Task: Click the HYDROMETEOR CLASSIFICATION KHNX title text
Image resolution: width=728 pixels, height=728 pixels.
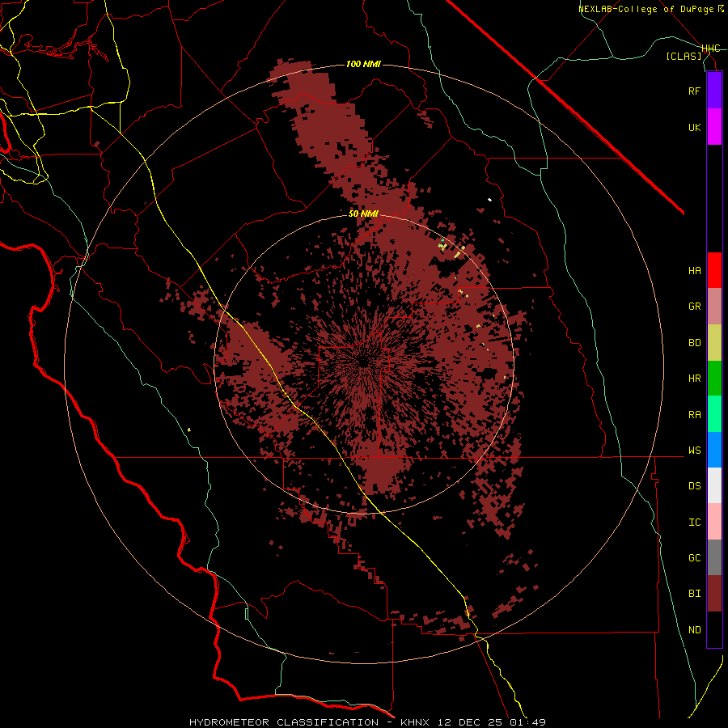Action: [367, 722]
